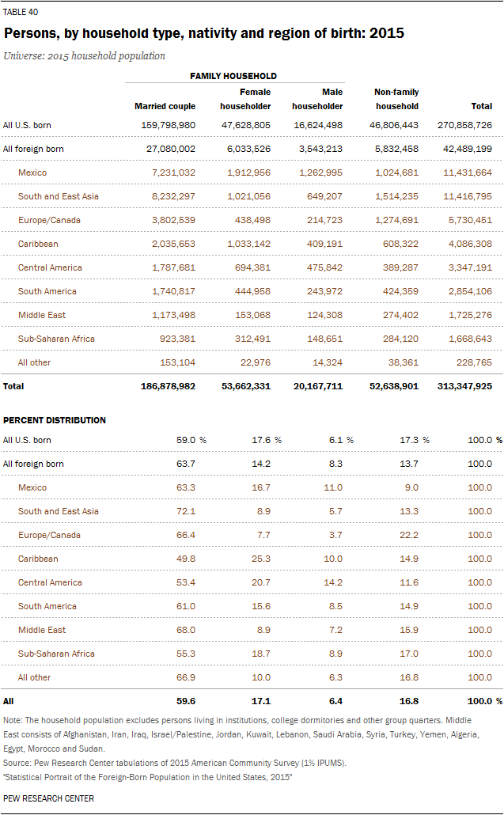Select the 'Female householder' column header
The width and height of the screenshot is (504, 815).
(244, 99)
